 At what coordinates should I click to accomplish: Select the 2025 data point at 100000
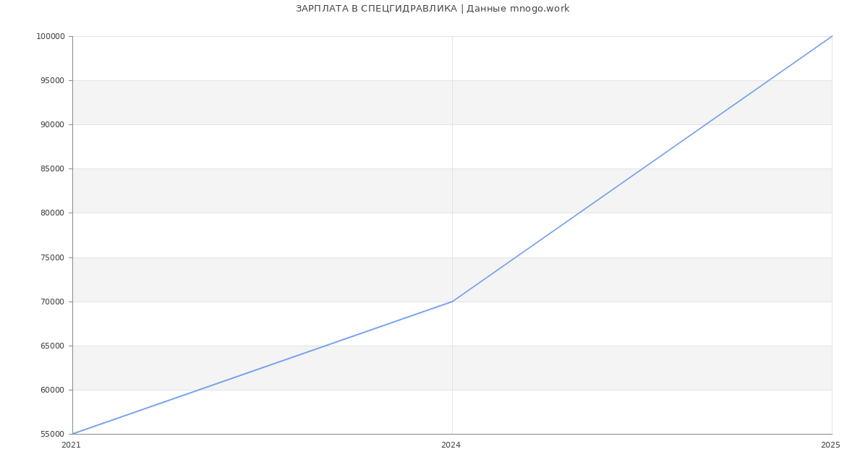pyautogui.click(x=832, y=36)
